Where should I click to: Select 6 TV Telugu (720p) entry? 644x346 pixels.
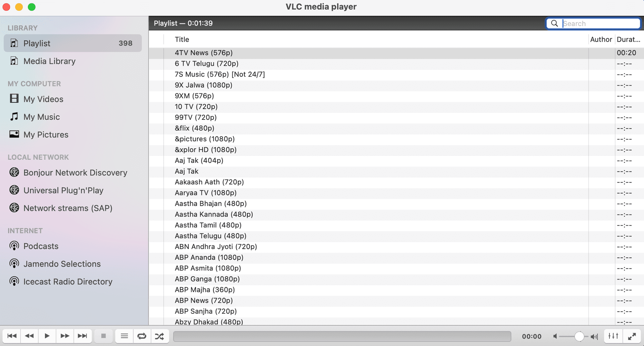pos(396,64)
